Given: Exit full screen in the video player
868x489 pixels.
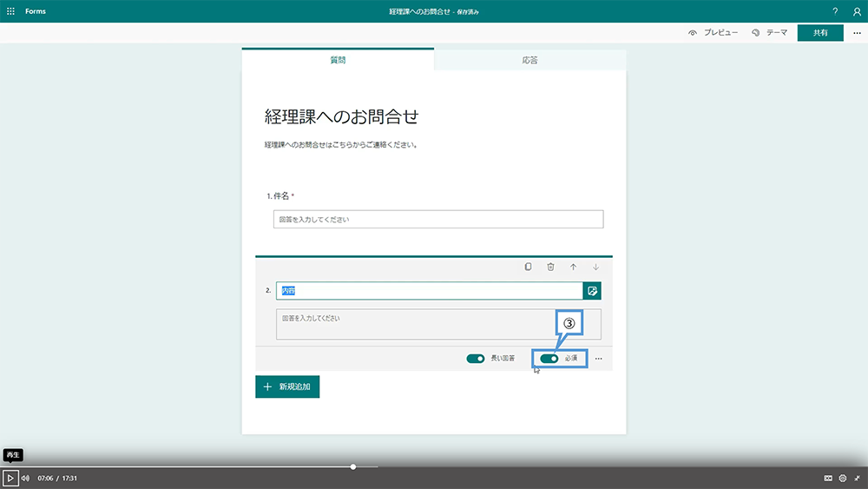Looking at the screenshot, I should click(857, 478).
